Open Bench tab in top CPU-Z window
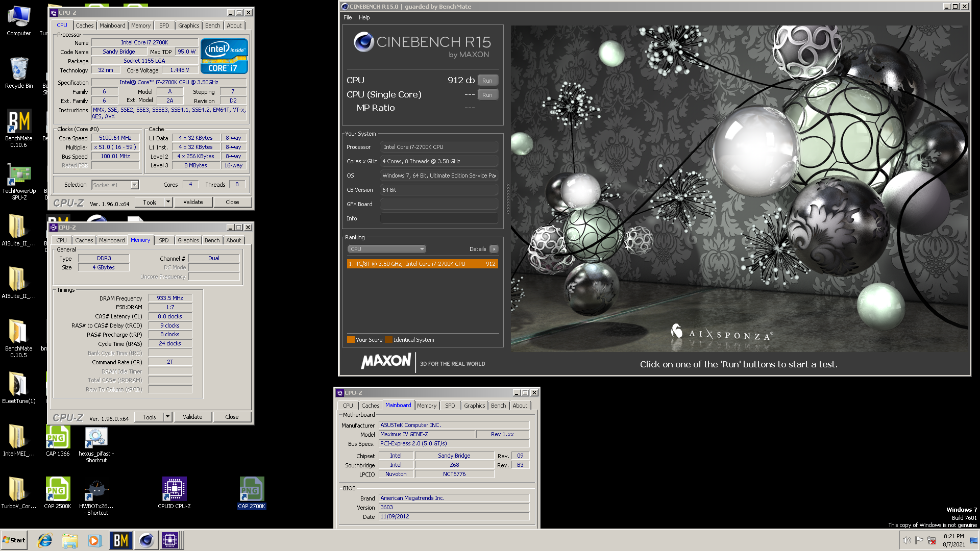 (x=213, y=26)
